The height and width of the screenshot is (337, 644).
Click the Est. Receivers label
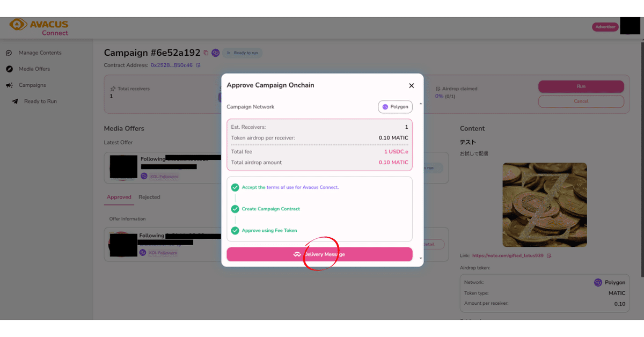click(248, 127)
